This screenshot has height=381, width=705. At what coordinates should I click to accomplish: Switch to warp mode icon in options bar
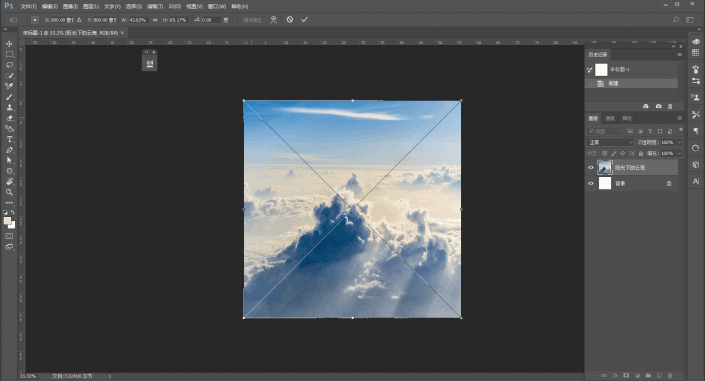pos(273,19)
